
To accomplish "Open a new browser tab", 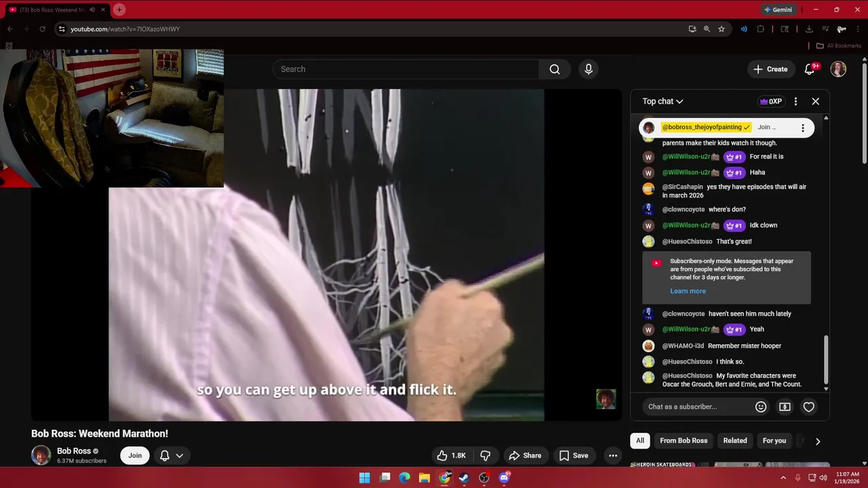I will [119, 9].
